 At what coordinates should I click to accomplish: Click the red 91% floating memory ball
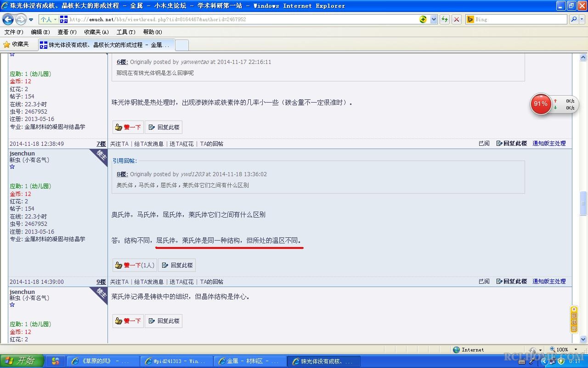point(541,104)
